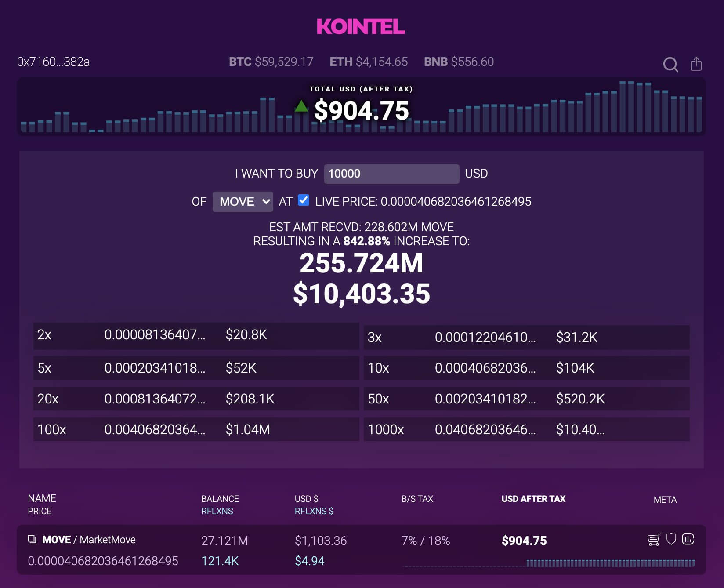Click wallet address 0x7160...382a
This screenshot has width=724, height=588.
coord(53,62)
